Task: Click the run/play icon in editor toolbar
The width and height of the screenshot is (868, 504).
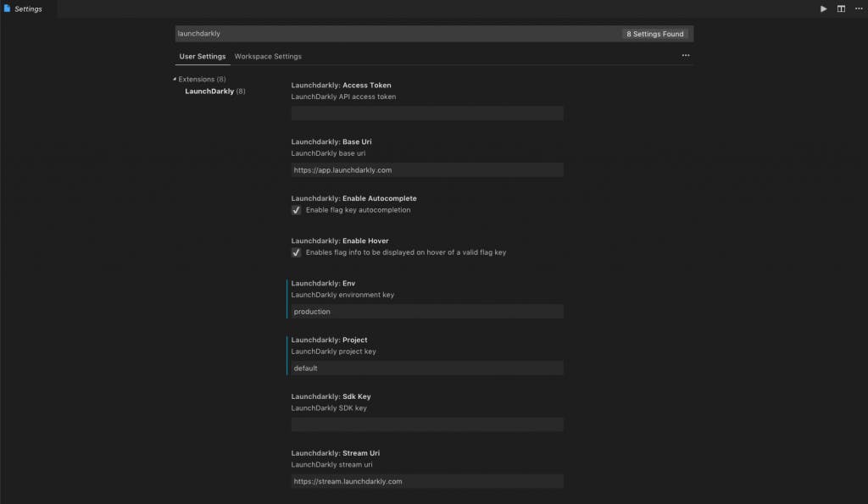Action: click(824, 8)
